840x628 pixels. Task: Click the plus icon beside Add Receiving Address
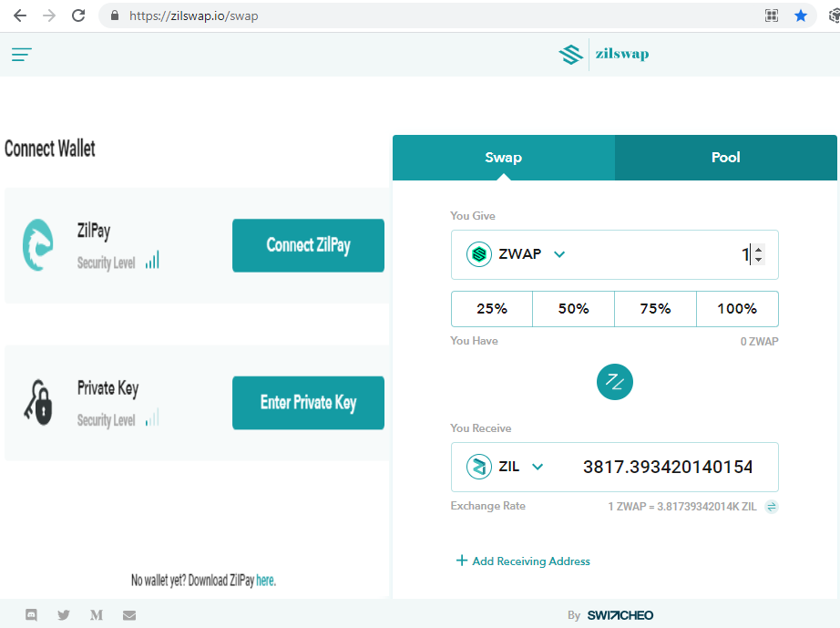pyautogui.click(x=461, y=561)
